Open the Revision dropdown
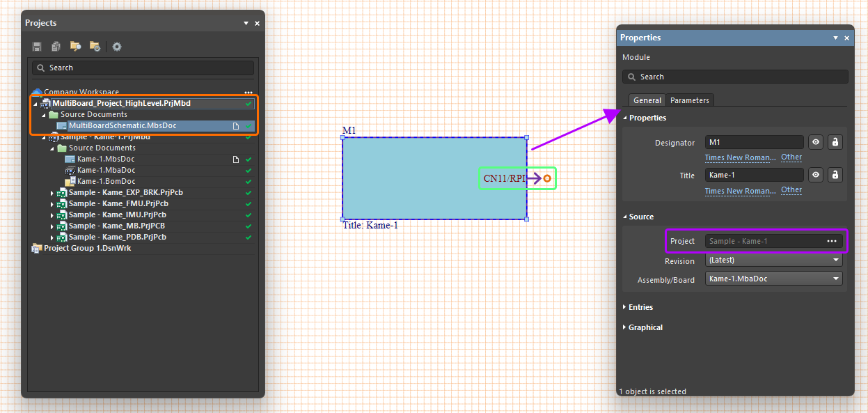The height and width of the screenshot is (413, 868). tap(773, 260)
